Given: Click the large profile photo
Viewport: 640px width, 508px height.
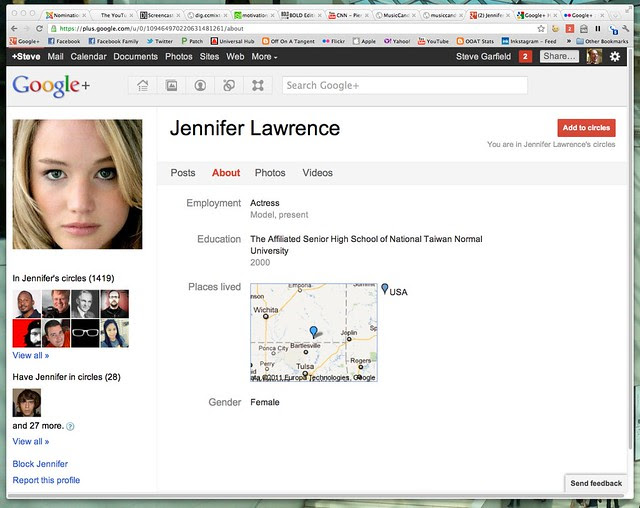Looking at the screenshot, I should 77,184.
